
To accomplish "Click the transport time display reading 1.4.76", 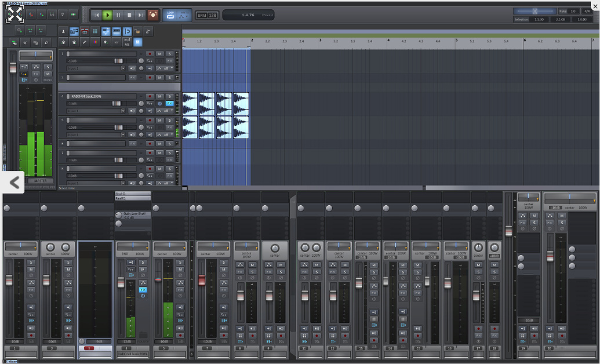I will click(x=248, y=15).
